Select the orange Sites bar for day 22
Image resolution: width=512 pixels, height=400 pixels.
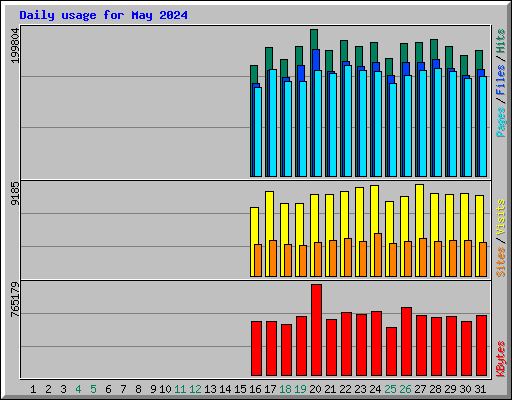(x=348, y=257)
